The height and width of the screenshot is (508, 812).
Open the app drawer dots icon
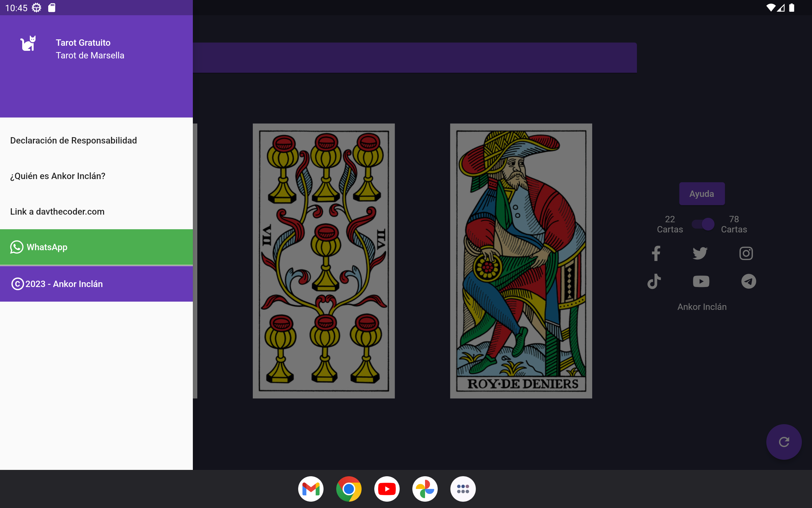point(463,489)
